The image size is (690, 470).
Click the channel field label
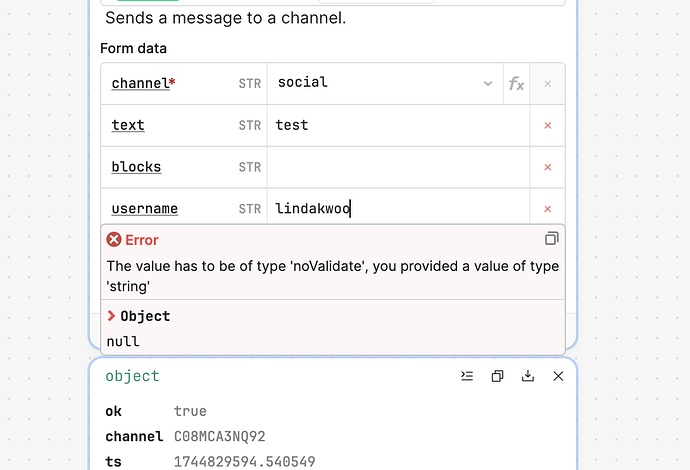[143, 83]
